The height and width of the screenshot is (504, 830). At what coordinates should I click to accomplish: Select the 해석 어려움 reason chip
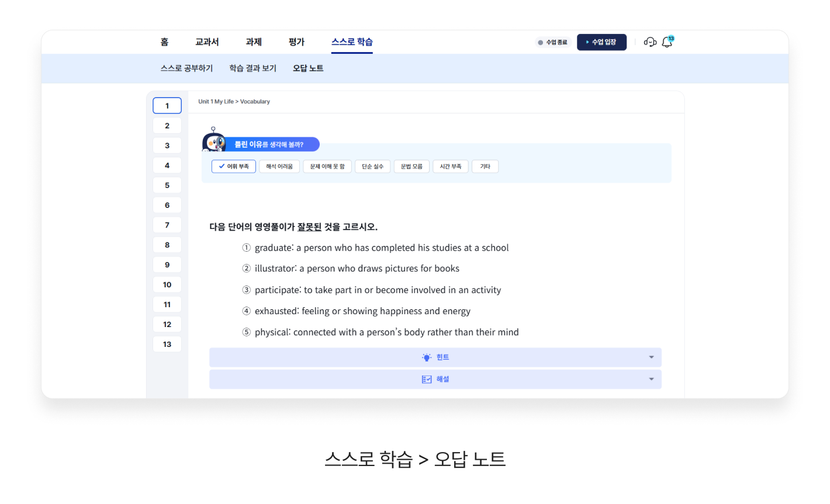coord(279,166)
